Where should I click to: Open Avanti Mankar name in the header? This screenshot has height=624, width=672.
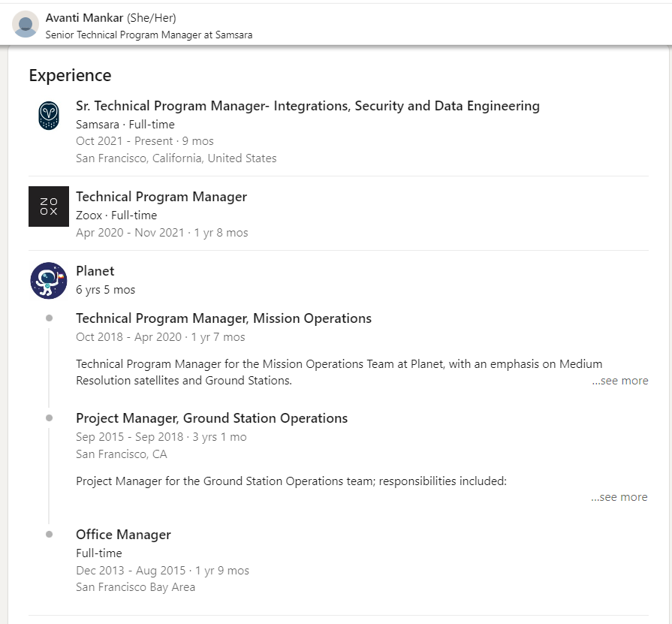[84, 18]
